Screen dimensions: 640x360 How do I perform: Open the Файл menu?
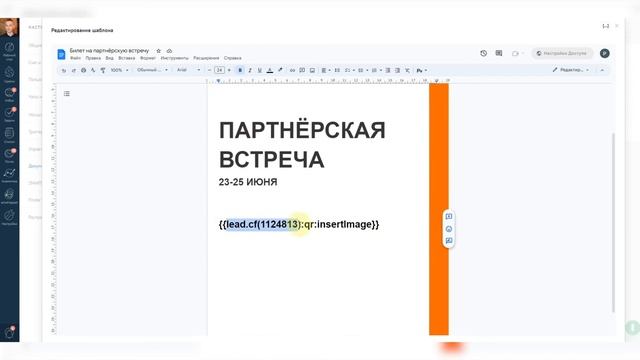coord(75,58)
